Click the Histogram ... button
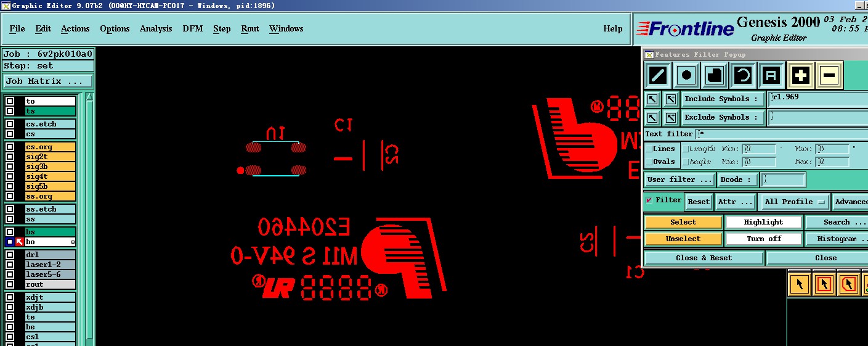Image resolution: width=868 pixels, height=346 pixels. (x=837, y=239)
